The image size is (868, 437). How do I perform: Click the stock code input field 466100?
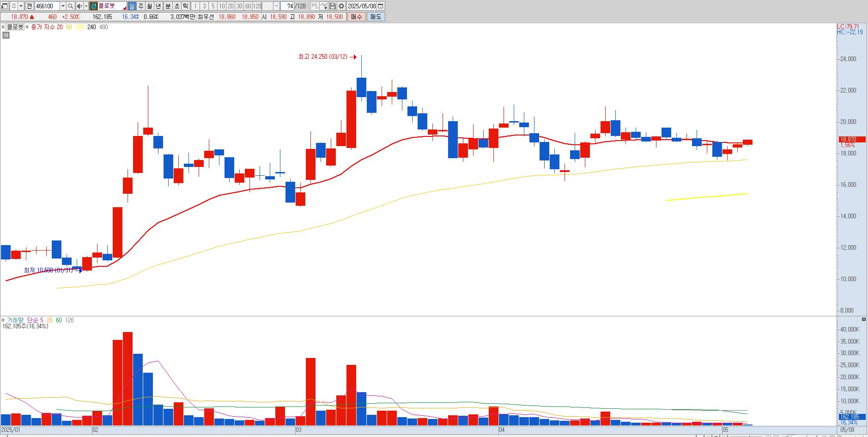47,6
